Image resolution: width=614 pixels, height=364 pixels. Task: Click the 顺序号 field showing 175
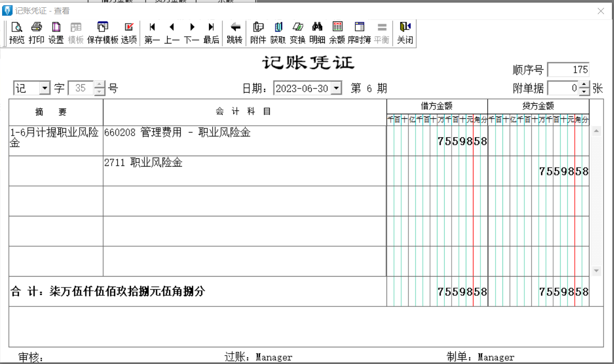(x=568, y=70)
